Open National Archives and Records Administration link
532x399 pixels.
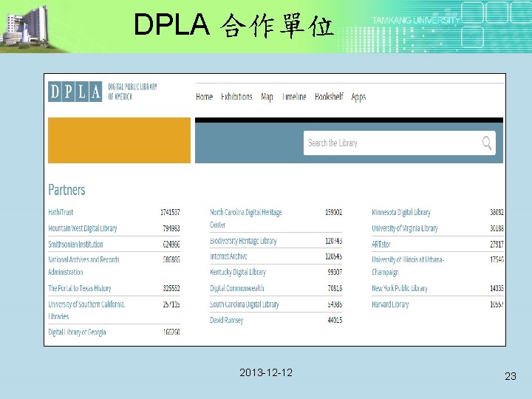pos(83,266)
